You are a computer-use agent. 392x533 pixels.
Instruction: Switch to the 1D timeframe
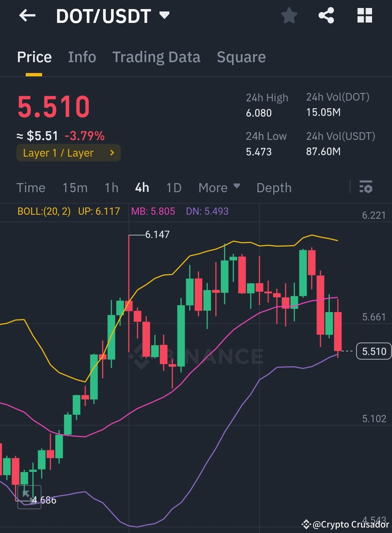tap(173, 187)
